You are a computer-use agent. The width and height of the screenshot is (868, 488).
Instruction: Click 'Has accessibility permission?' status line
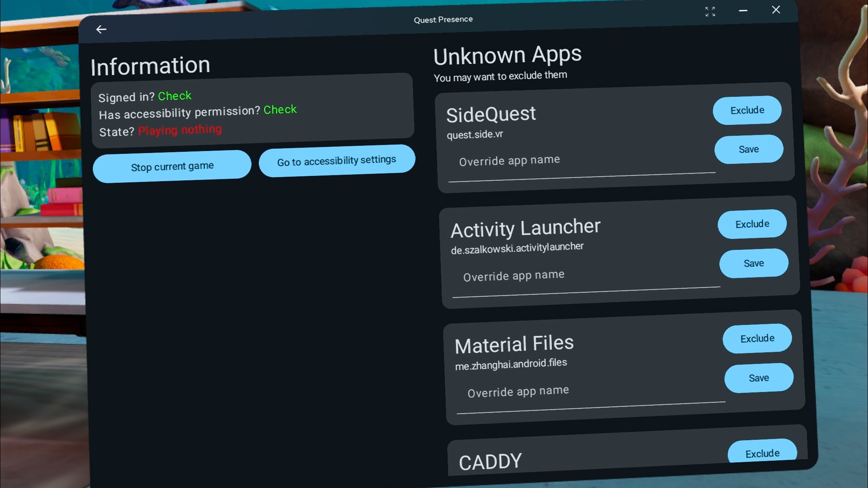pos(198,112)
